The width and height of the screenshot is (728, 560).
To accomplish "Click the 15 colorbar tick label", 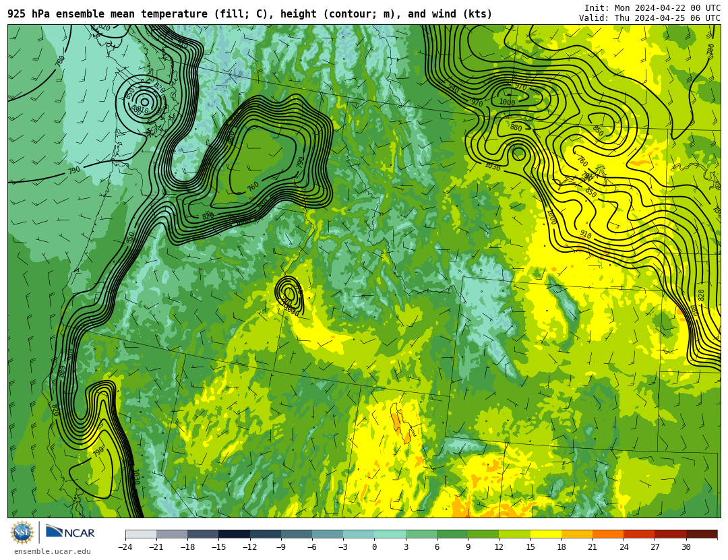I will coord(530,547).
